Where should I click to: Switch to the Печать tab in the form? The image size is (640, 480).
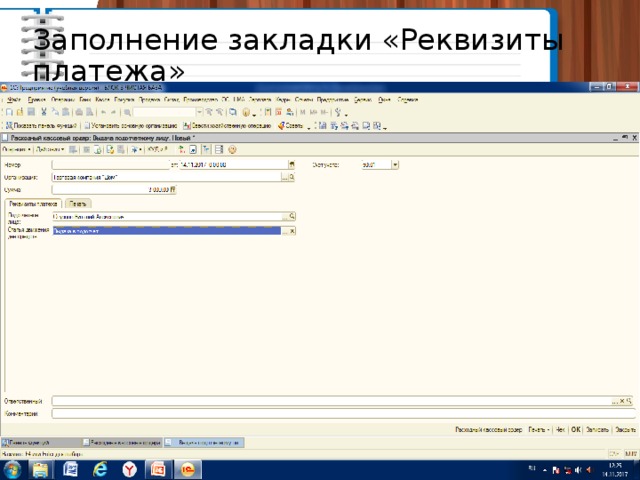pos(78,203)
